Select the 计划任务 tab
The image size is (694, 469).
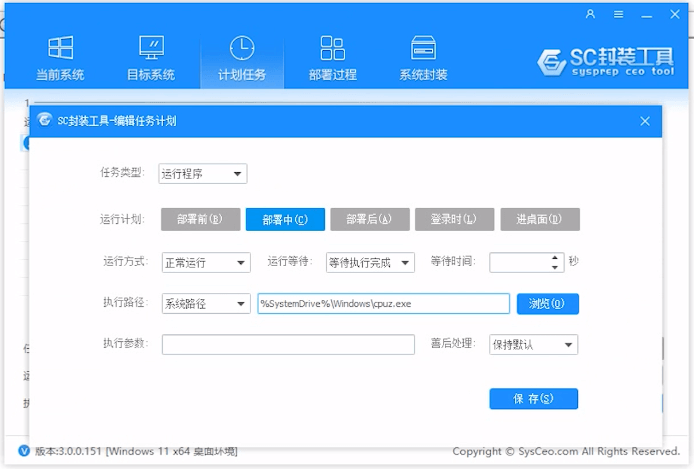[x=242, y=59]
